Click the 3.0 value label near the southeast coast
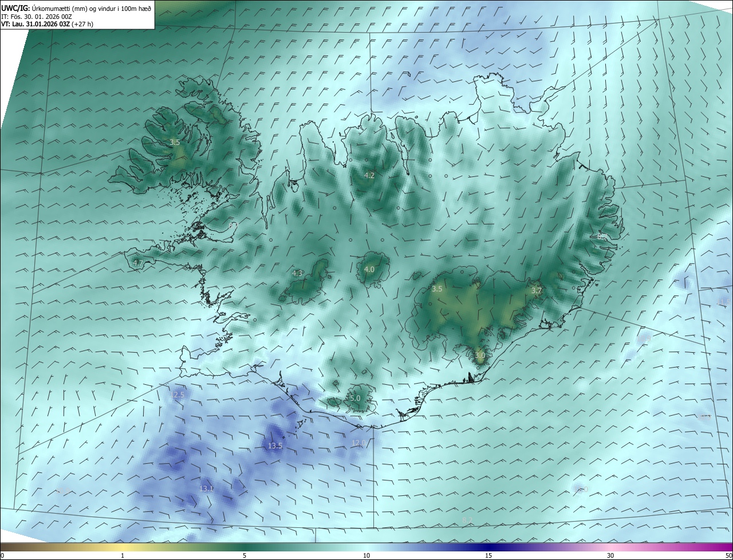Screen dimensions: 733x560 (x=480, y=356)
